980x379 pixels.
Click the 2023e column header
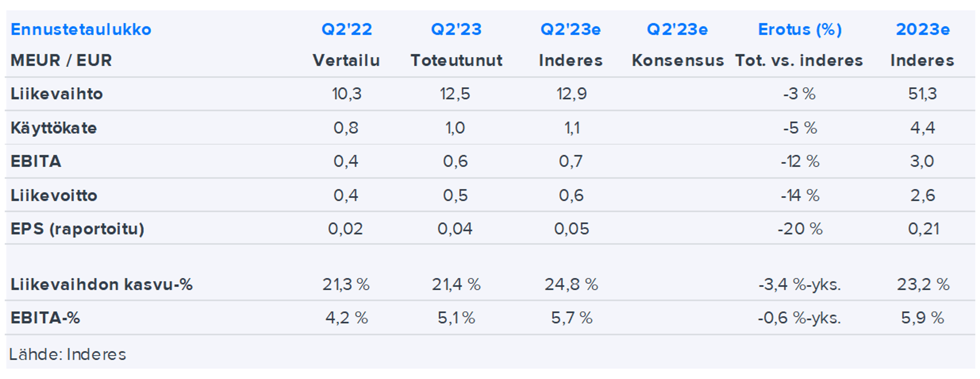(x=923, y=29)
